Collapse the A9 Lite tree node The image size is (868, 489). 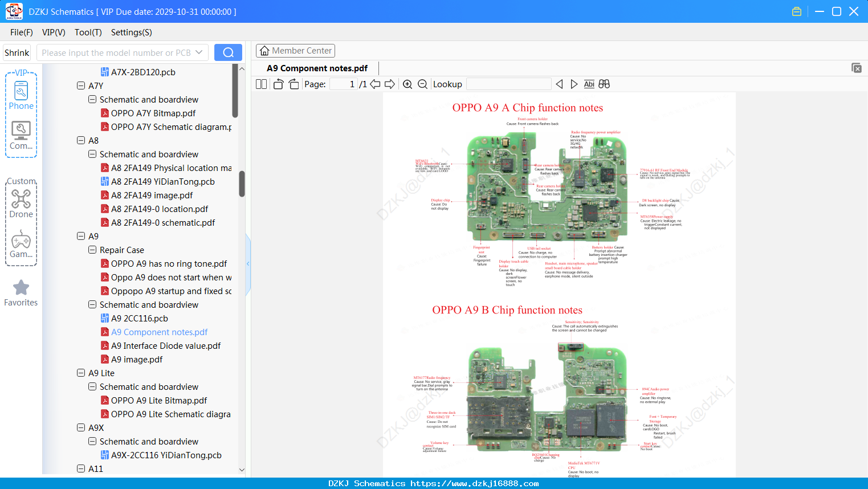81,373
